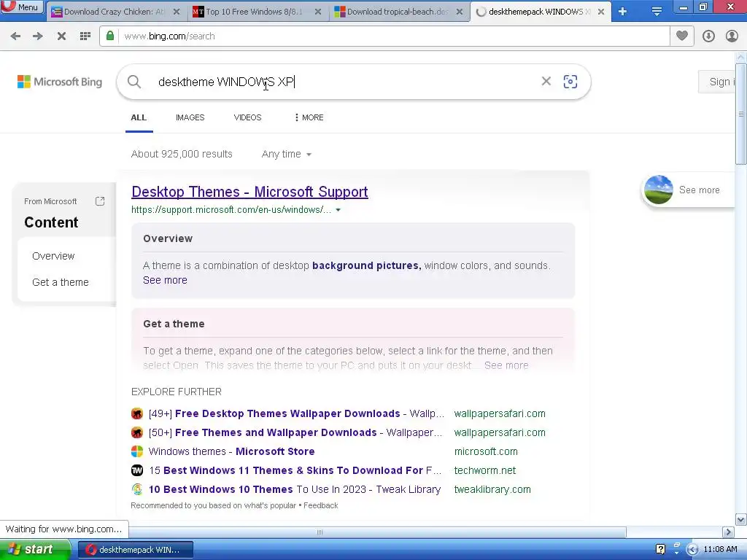
Task: Go forward with the forward arrow
Action: click(38, 36)
